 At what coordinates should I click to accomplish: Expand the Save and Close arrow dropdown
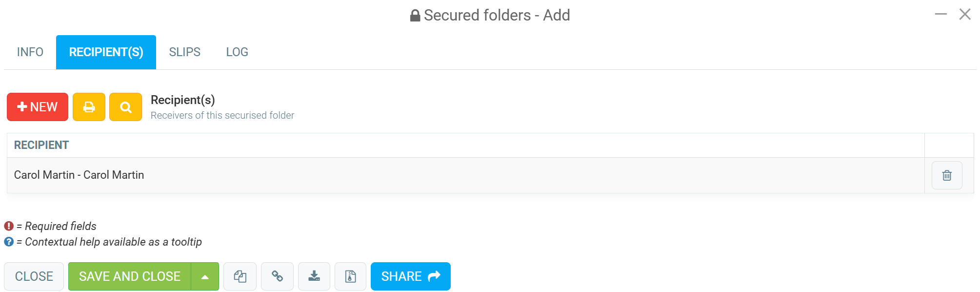click(x=205, y=276)
